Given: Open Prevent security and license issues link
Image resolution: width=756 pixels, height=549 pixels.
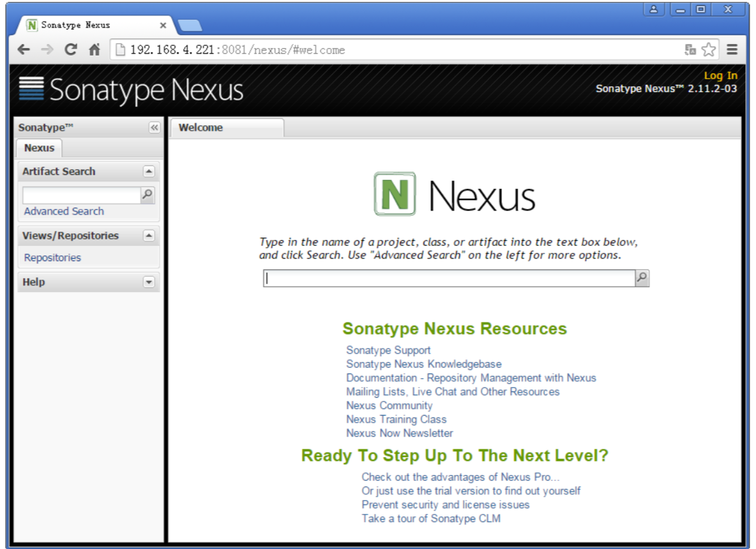Looking at the screenshot, I should (446, 505).
